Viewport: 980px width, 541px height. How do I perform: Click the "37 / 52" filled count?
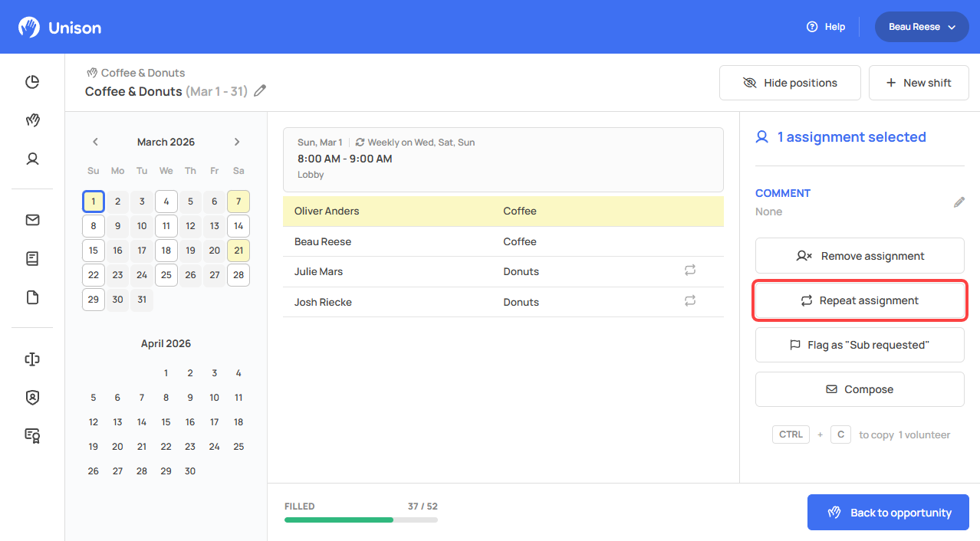point(423,507)
